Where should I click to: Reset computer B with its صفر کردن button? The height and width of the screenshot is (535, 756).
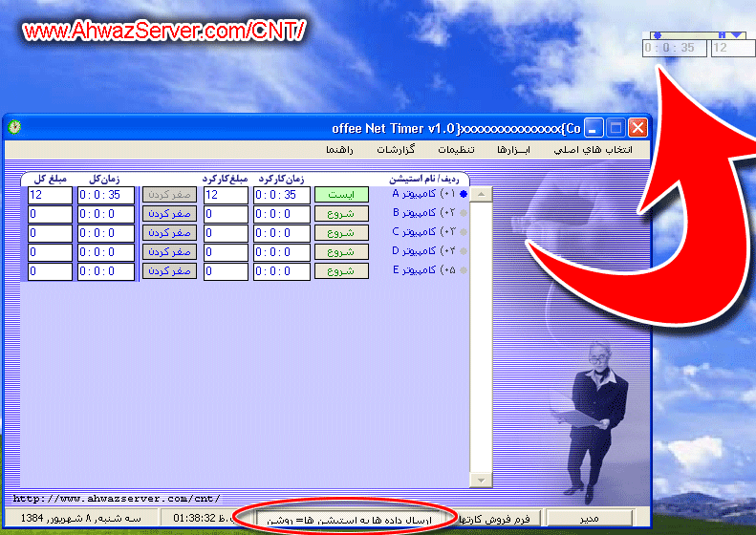coord(169,213)
